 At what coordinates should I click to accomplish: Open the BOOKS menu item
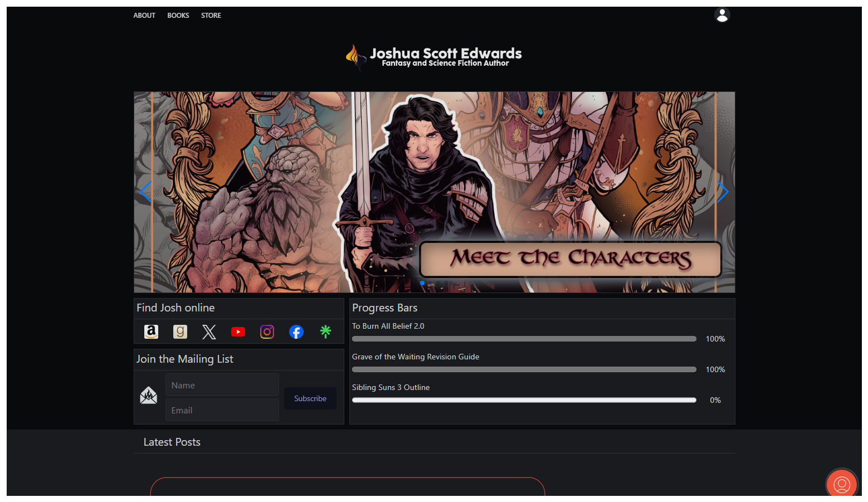[x=178, y=16]
